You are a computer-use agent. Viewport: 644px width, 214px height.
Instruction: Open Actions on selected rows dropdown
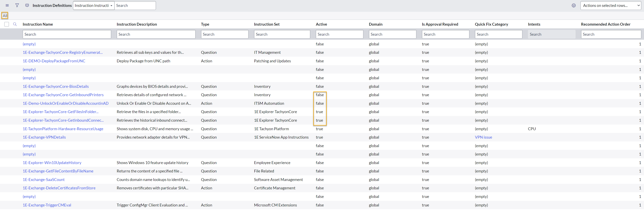[610, 6]
